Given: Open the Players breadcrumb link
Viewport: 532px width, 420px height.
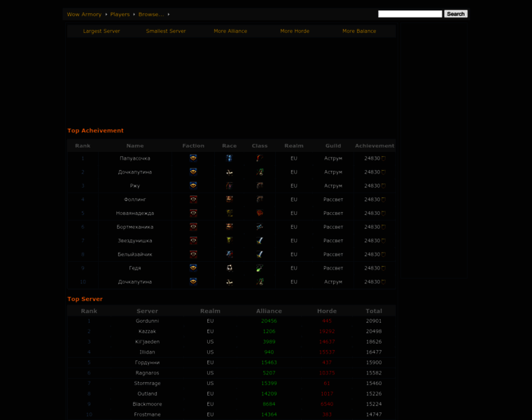Looking at the screenshot, I should tap(120, 14).
